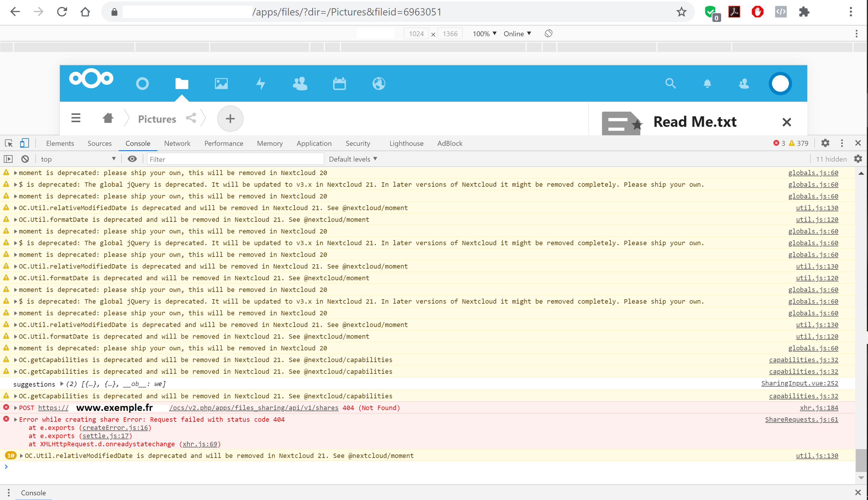Click the new file plus button
The image size is (868, 500).
[230, 118]
